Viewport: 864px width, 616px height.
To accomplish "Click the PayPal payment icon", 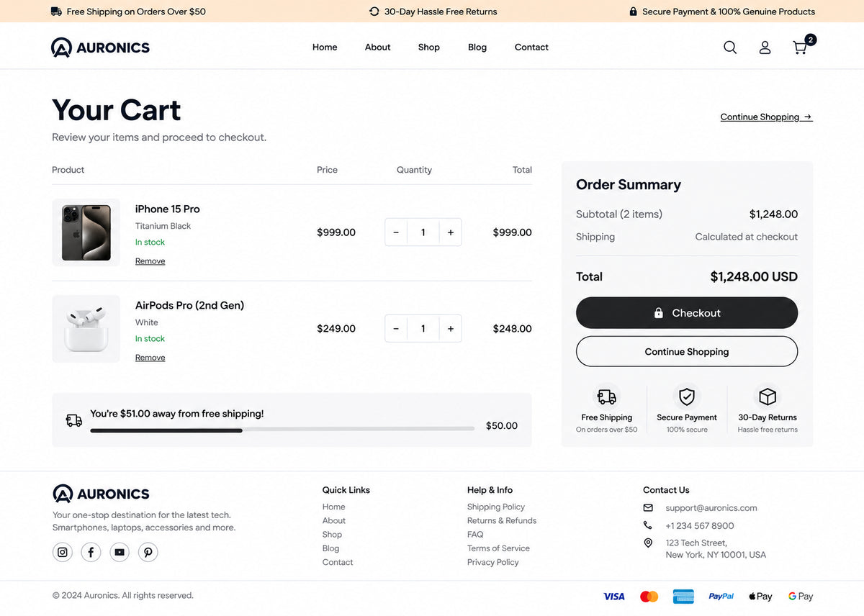I will click(721, 597).
